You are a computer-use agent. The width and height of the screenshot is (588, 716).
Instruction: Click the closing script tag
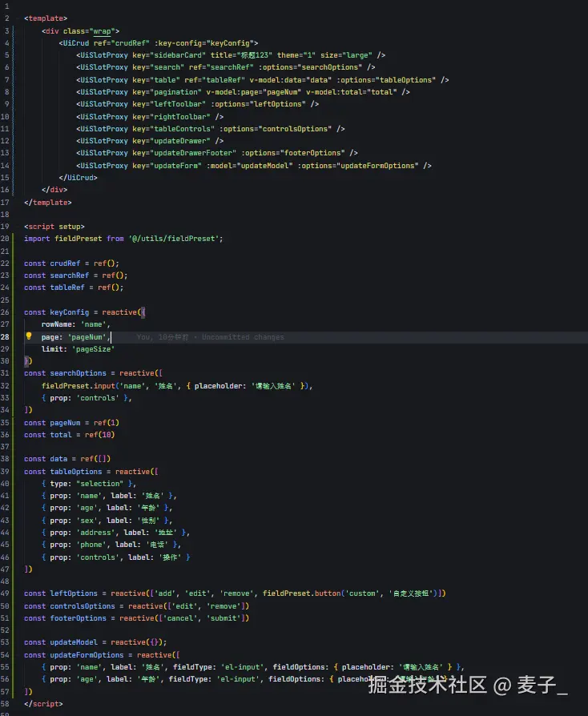pos(43,704)
